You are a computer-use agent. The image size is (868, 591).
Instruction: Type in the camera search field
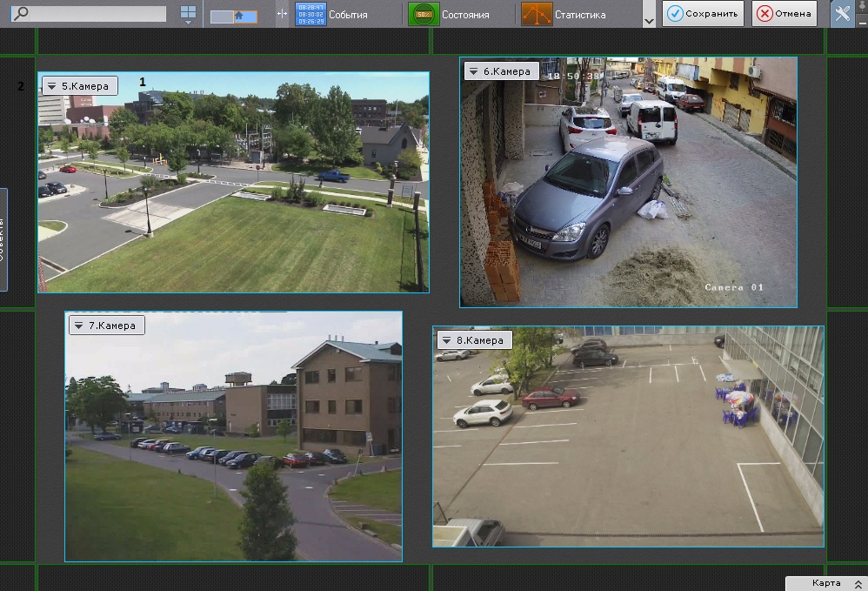96,14
